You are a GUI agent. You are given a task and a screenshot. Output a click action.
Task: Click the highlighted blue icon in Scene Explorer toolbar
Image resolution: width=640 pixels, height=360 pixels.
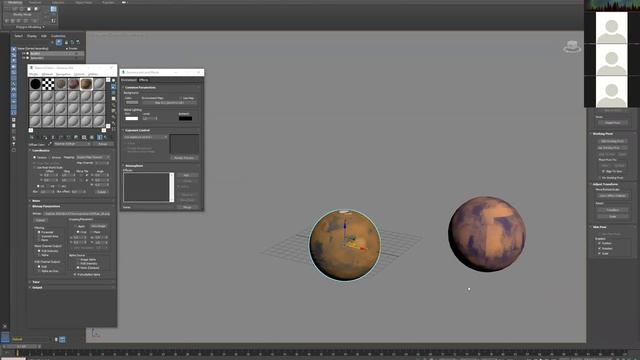point(59,42)
